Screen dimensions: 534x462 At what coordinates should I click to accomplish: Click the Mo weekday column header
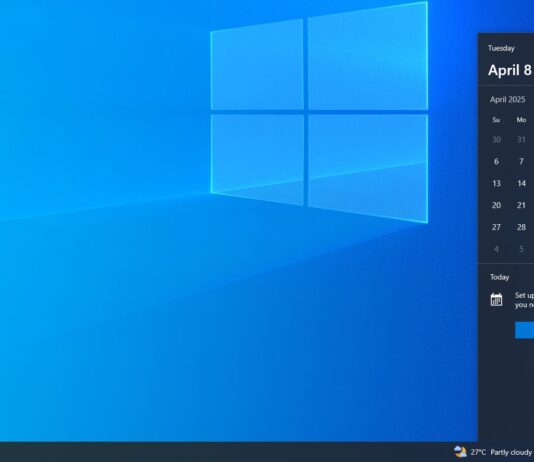[521, 120]
